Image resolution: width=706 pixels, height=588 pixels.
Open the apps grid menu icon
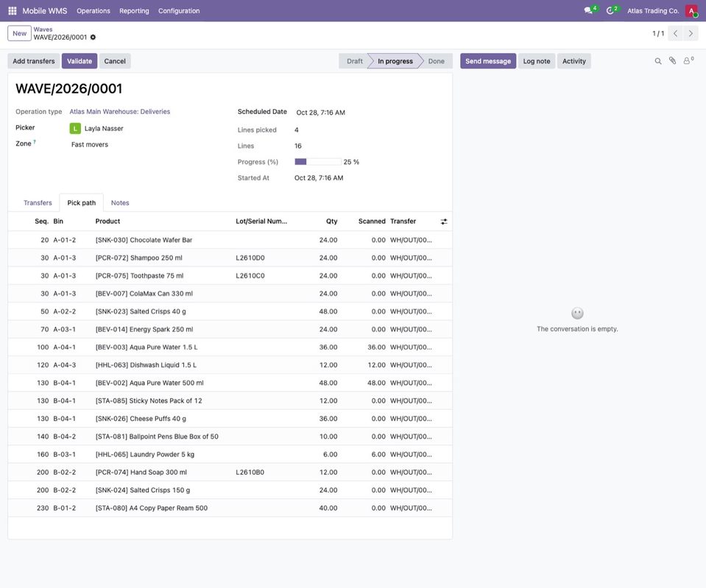[x=13, y=11]
